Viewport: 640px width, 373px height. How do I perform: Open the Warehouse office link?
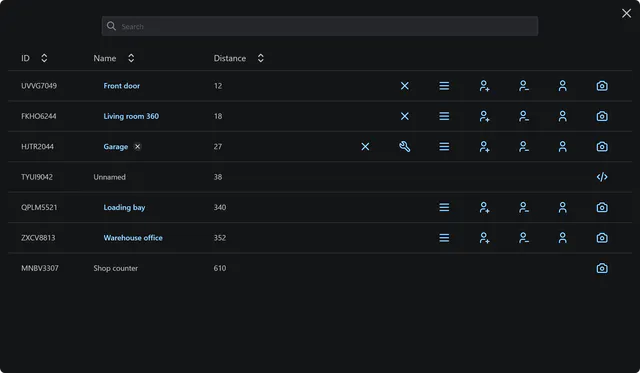133,238
